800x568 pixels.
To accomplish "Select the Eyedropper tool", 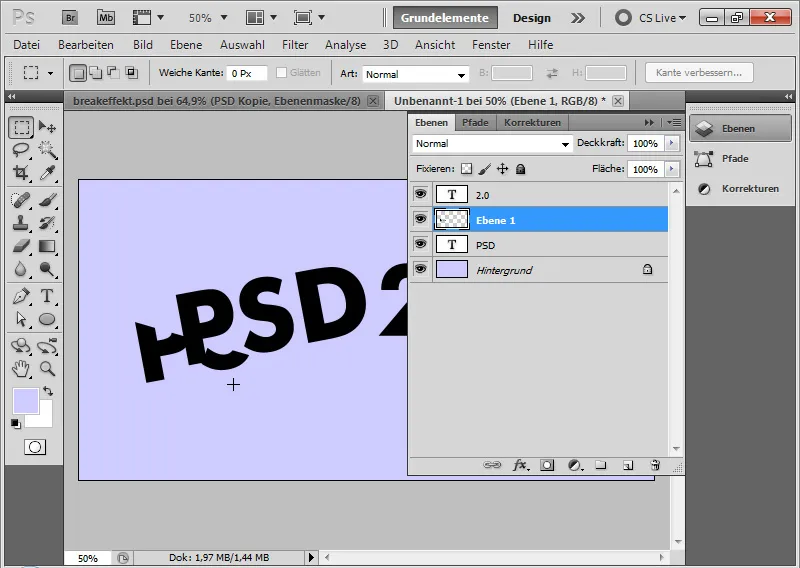I will pyautogui.click(x=47, y=172).
